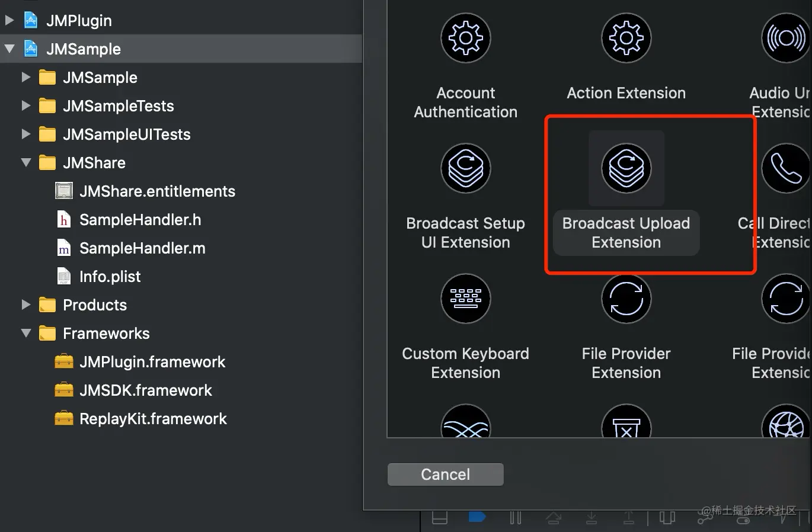Open Info.plist in the navigator

coord(110,277)
